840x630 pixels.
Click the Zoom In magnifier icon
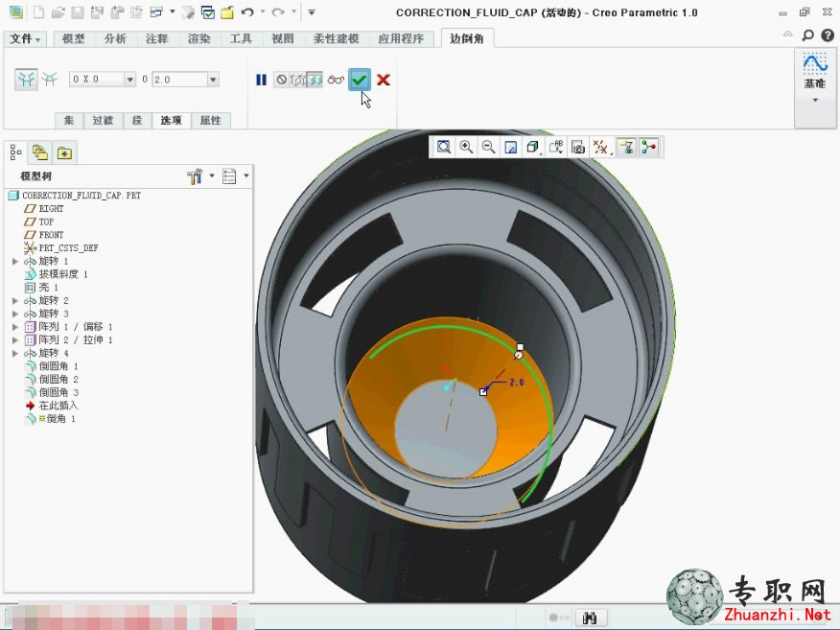[x=466, y=147]
